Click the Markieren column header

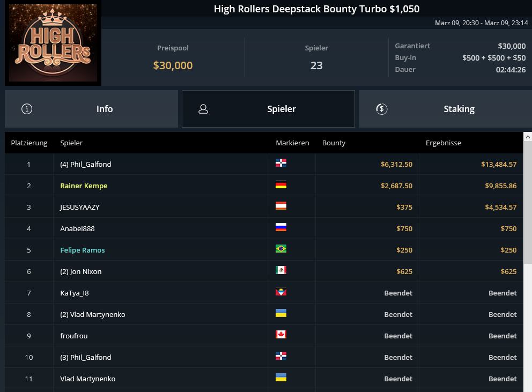292,143
